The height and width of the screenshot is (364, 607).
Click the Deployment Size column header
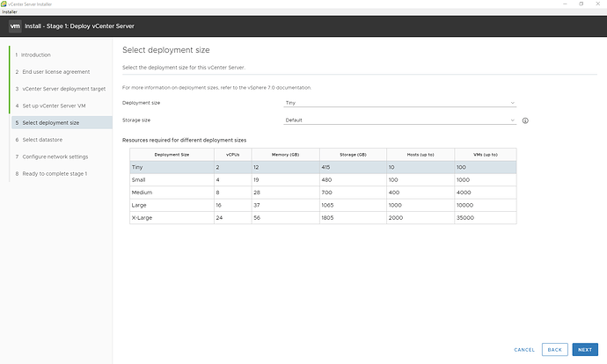point(172,154)
